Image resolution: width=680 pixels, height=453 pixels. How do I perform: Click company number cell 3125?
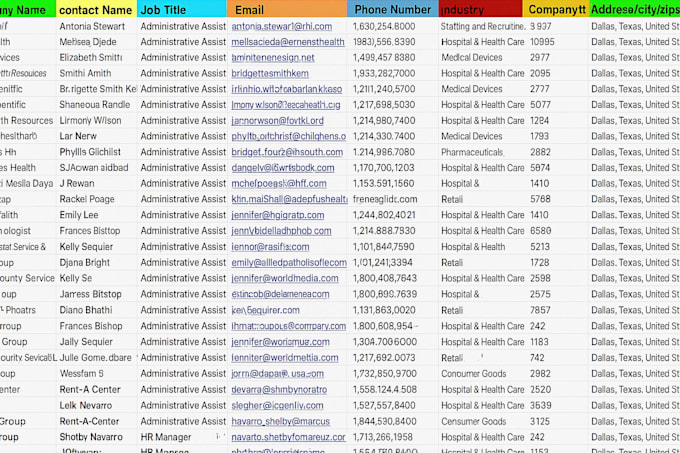(540, 421)
